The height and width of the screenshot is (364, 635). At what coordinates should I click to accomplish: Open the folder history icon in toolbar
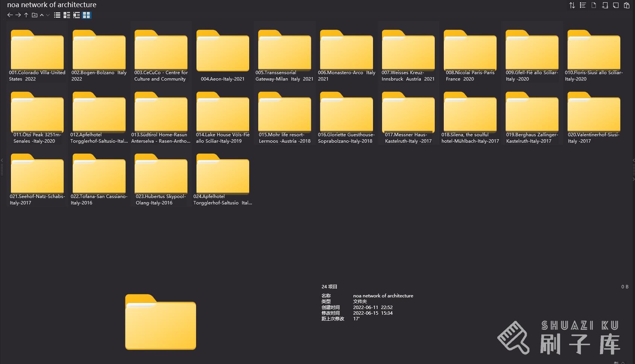coord(34,15)
